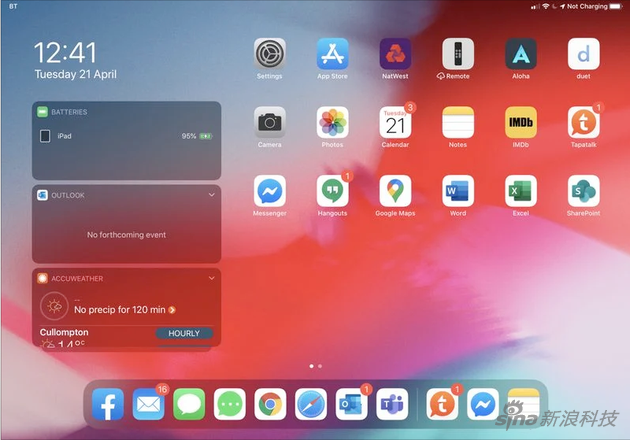
Task: Open the Settings app
Action: tap(270, 54)
